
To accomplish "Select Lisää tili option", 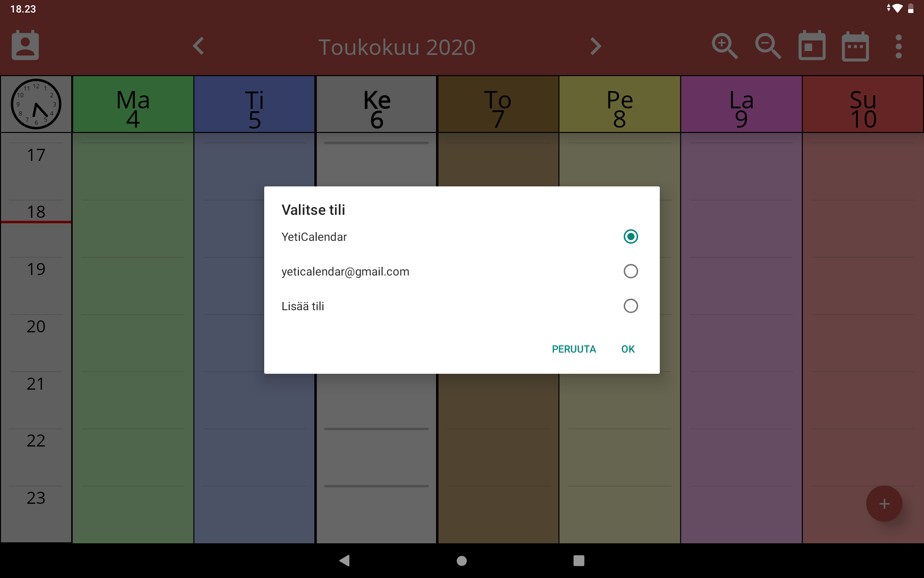I will click(x=629, y=306).
